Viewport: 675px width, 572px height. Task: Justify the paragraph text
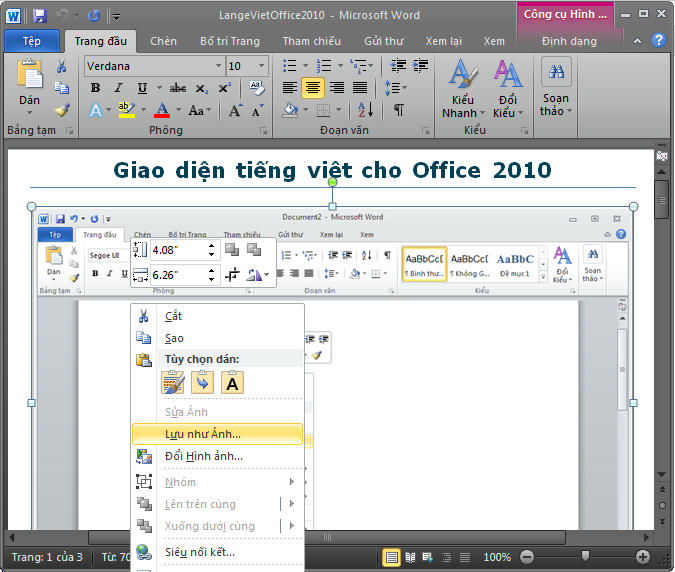(x=360, y=88)
